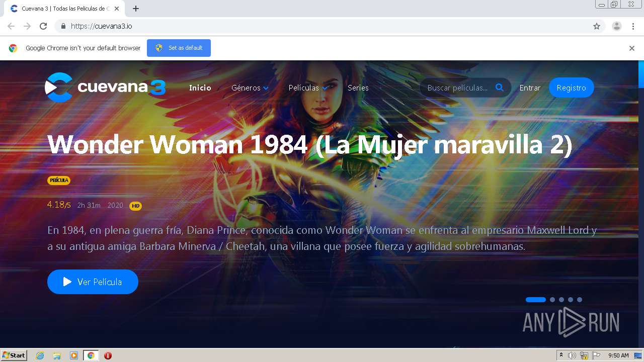Click the Cuevana 3 logo
The height and width of the screenshot is (362, 644).
pos(105,87)
